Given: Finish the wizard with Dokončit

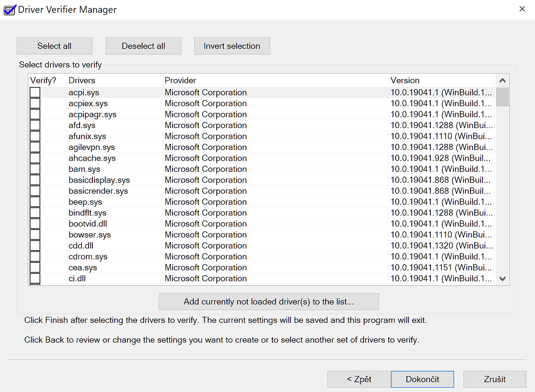Looking at the screenshot, I should (x=422, y=379).
